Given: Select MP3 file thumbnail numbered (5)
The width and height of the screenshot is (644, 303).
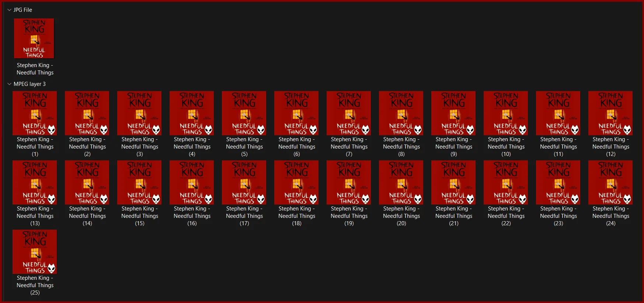Looking at the screenshot, I should pos(244,113).
